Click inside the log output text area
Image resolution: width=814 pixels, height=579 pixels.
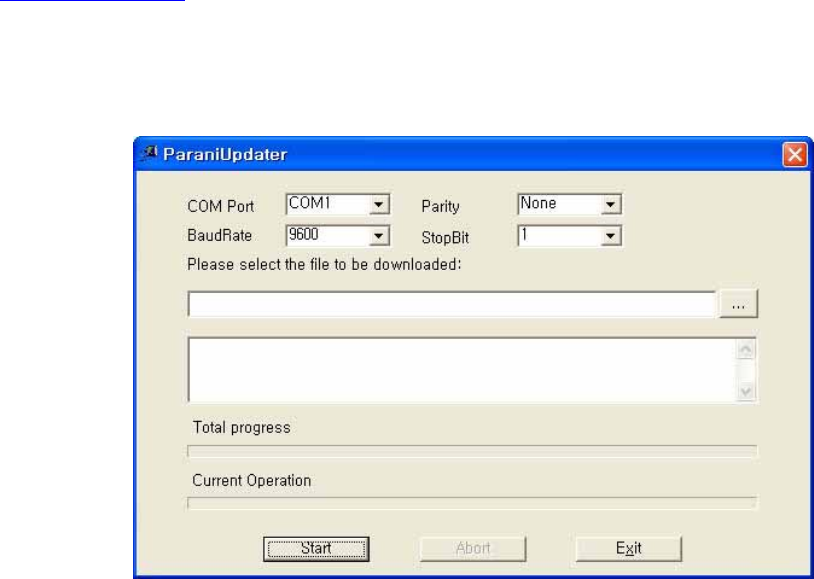point(462,370)
